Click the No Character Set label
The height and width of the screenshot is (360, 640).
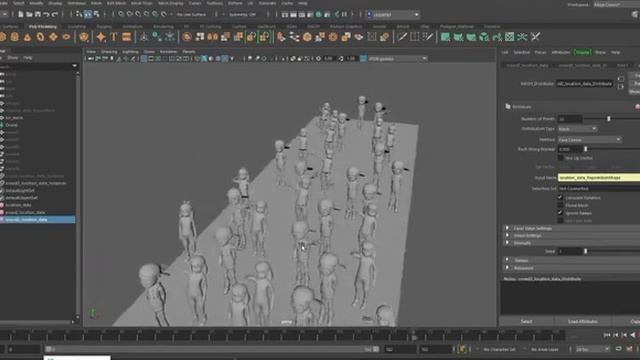click(500, 349)
